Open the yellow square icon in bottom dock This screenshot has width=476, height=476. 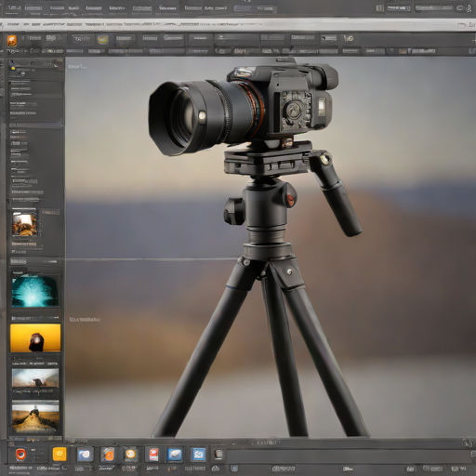coord(59,454)
